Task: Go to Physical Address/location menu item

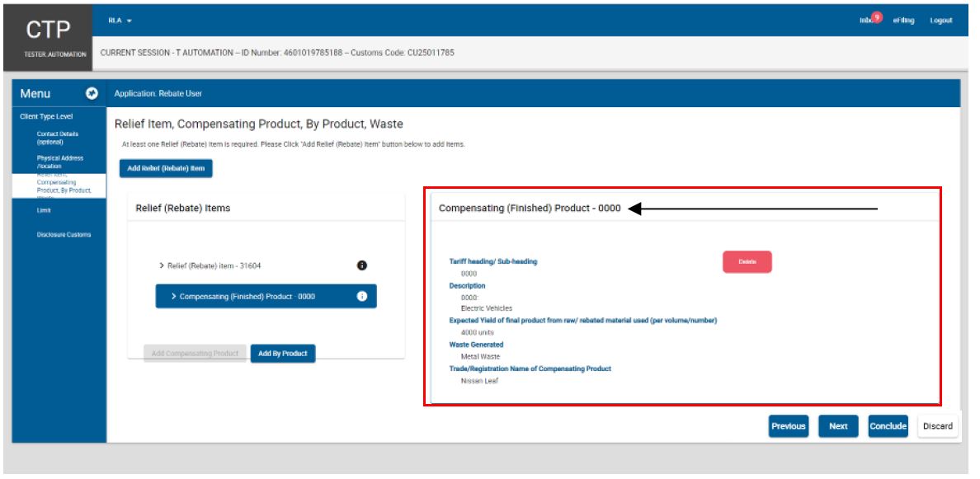Action: click(x=59, y=162)
